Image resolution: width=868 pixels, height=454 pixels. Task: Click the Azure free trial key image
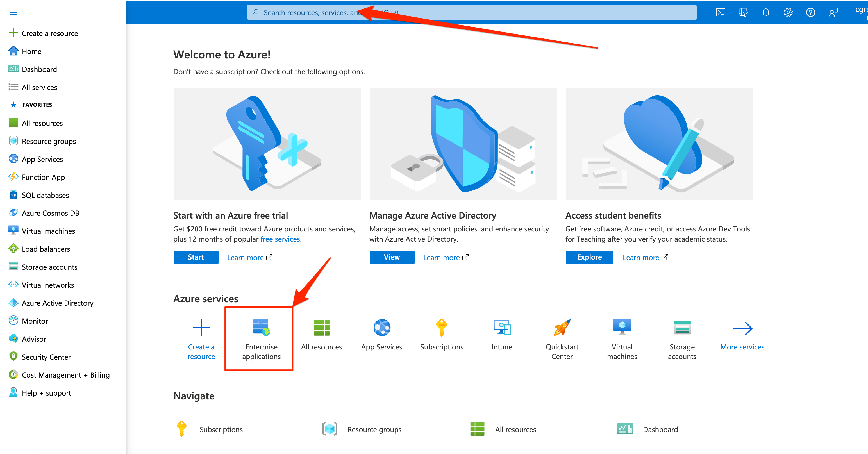pos(267,144)
